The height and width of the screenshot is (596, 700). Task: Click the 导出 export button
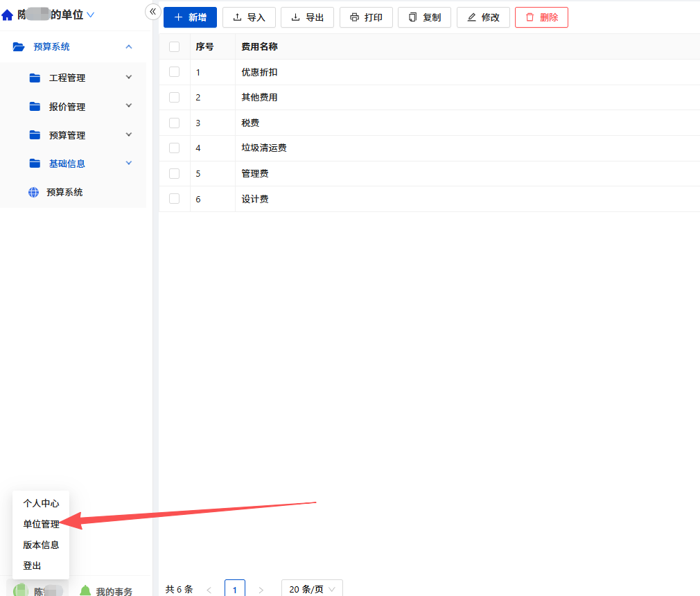[x=307, y=17]
